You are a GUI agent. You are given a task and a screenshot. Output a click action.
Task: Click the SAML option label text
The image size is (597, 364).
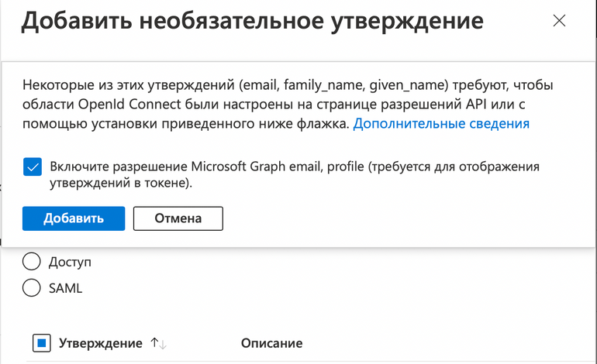coord(65,289)
